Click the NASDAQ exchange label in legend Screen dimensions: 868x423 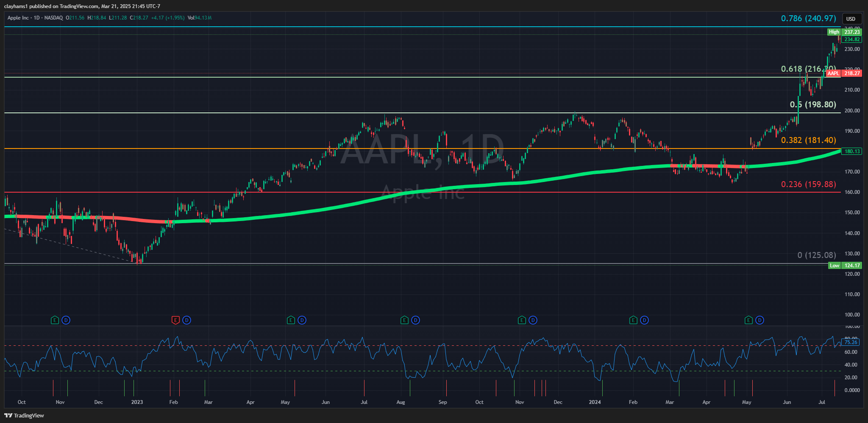53,18
